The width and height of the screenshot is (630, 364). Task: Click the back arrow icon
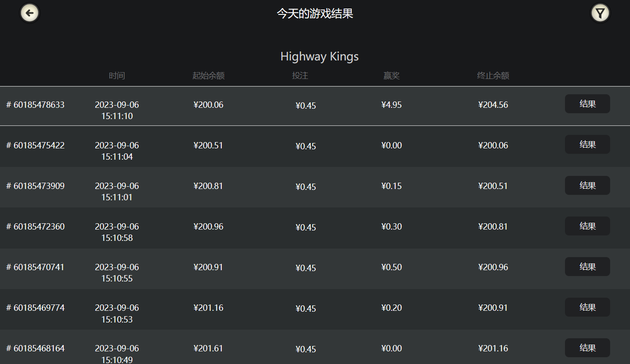[30, 13]
